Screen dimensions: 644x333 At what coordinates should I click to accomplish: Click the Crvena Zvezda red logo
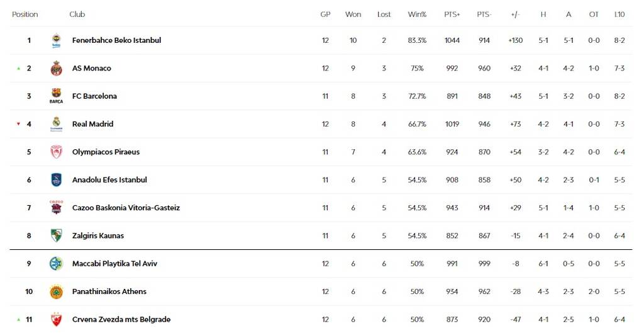coord(56,320)
